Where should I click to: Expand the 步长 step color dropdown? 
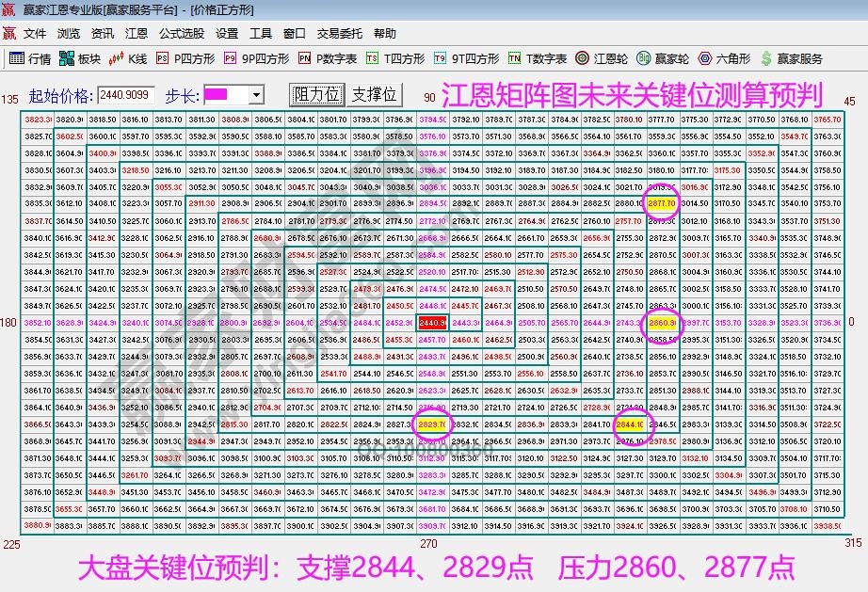(256, 94)
